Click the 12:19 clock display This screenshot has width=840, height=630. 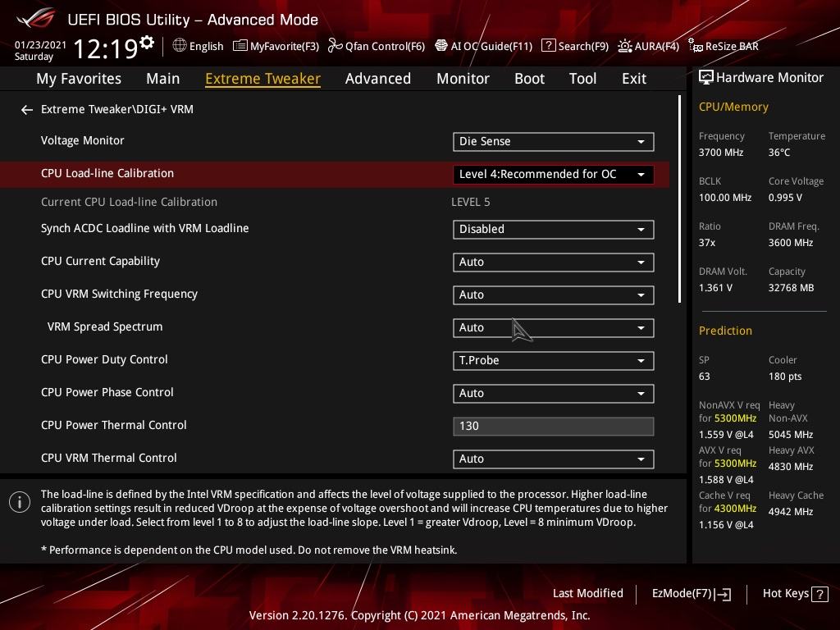(x=106, y=48)
